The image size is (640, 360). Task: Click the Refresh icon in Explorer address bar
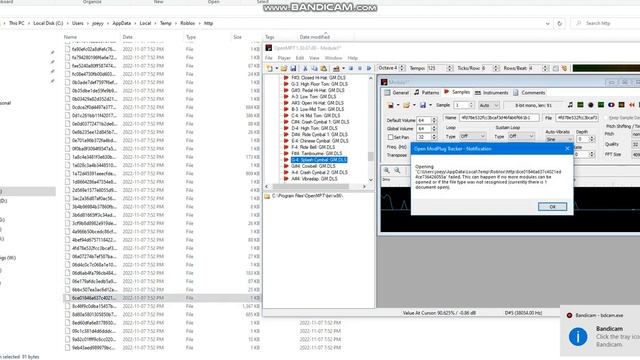pos(560,24)
